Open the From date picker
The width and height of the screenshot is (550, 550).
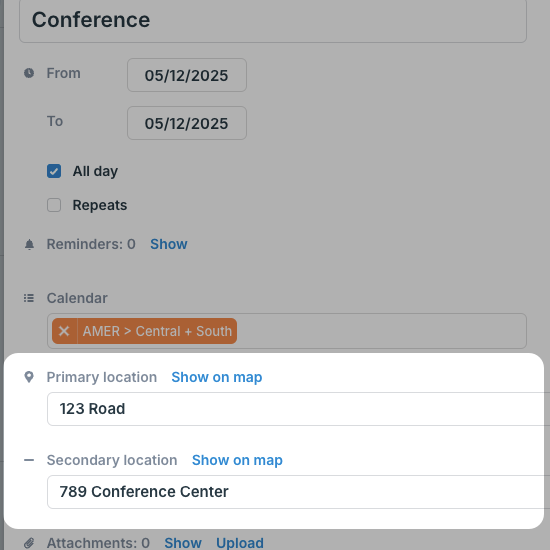point(187,75)
